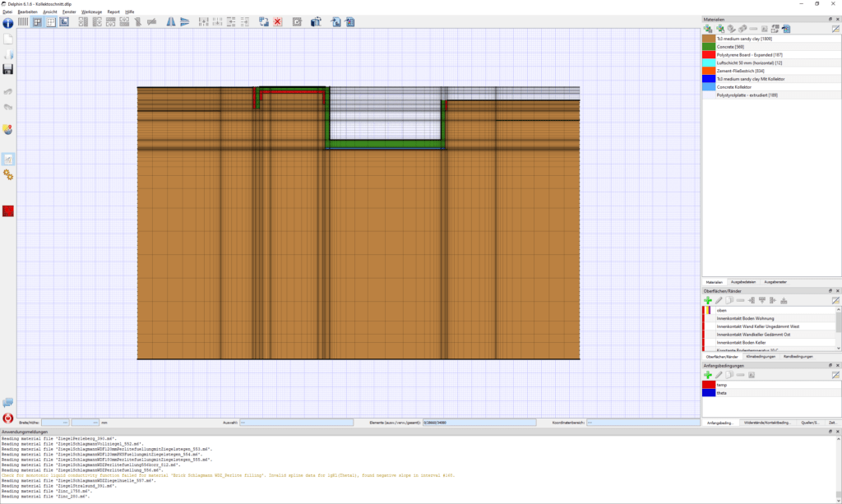Click green plus in Oberflächen/Ränder toolbar
The width and height of the screenshot is (842, 504).
(708, 301)
